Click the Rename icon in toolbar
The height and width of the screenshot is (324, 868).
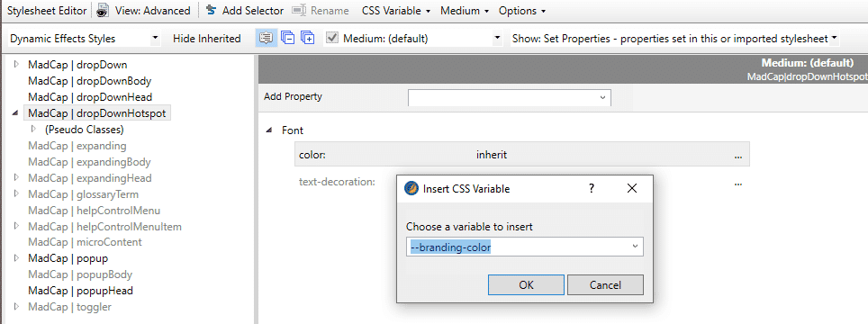coord(299,10)
